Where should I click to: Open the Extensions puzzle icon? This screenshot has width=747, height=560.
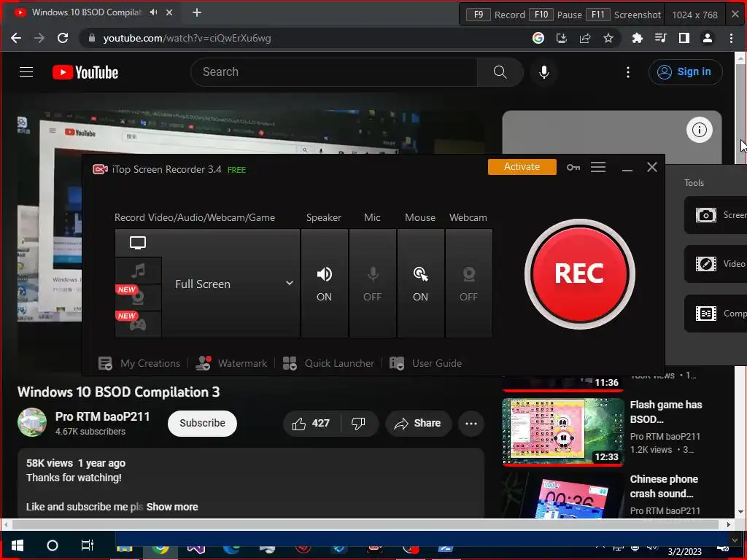(637, 38)
